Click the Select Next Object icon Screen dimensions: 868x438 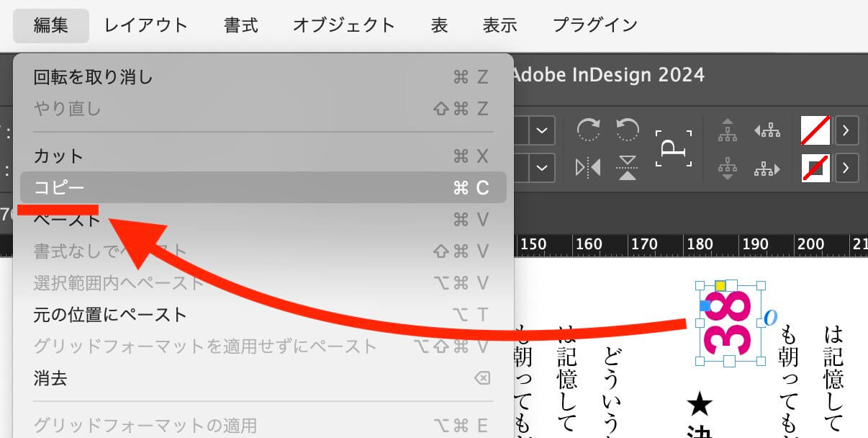click(x=767, y=168)
